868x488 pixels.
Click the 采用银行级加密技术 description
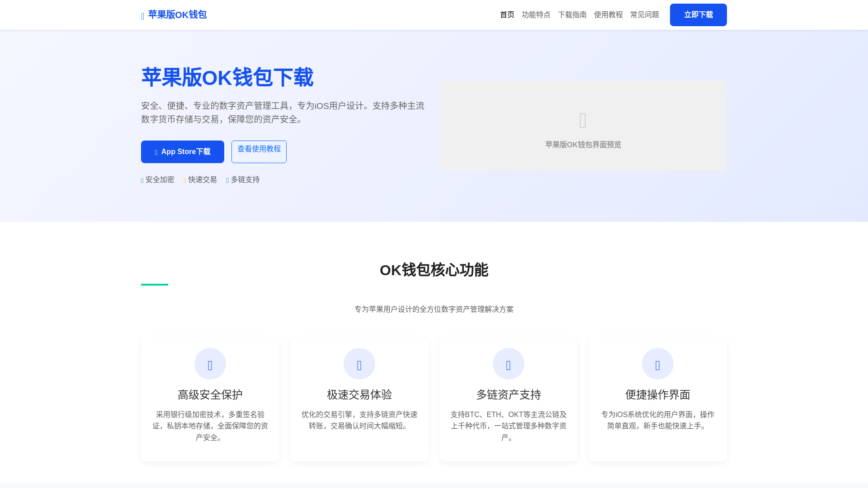[210, 426]
